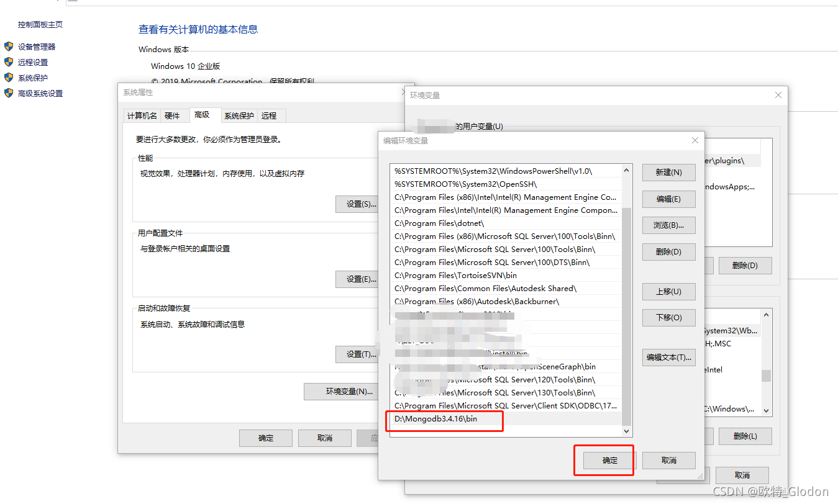Click 新建(N) in Edit Environment Variable
This screenshot has height=504, width=838.
[668, 173]
